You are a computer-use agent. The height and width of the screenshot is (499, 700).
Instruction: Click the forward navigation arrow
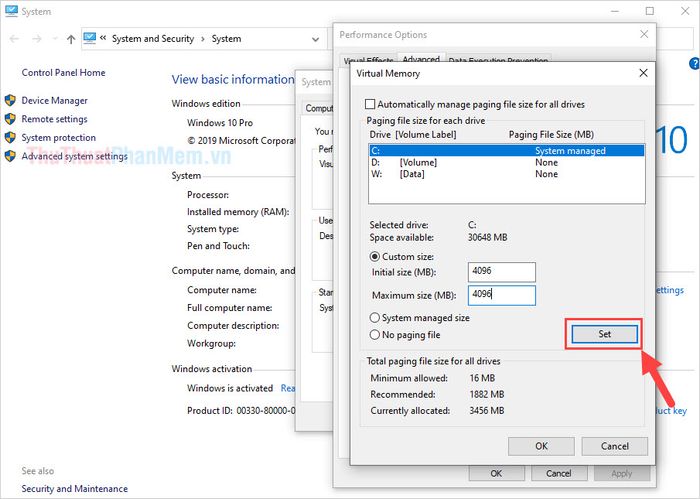[37, 39]
